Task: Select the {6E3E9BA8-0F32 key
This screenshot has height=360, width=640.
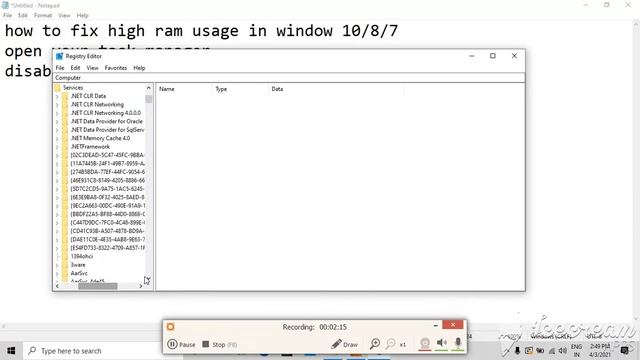Action: (107, 197)
